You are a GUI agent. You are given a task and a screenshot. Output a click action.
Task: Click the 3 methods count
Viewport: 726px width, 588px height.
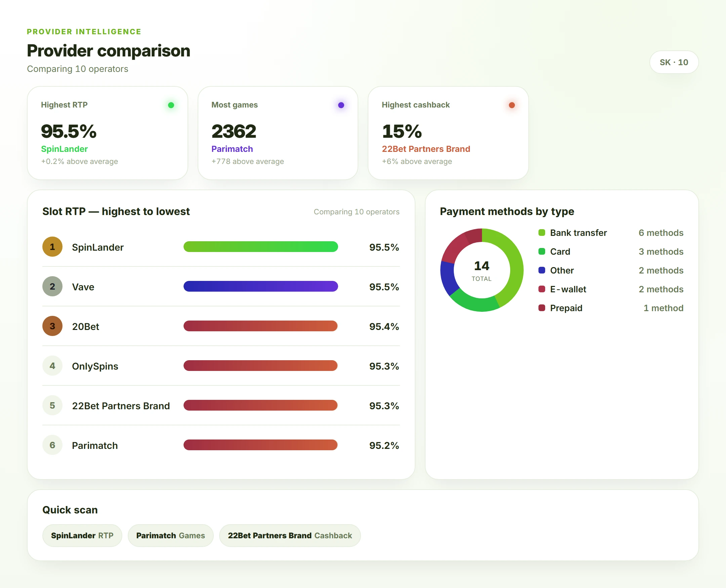click(661, 252)
